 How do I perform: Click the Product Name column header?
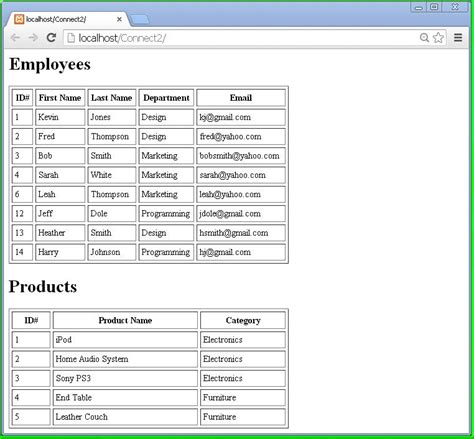coord(125,320)
